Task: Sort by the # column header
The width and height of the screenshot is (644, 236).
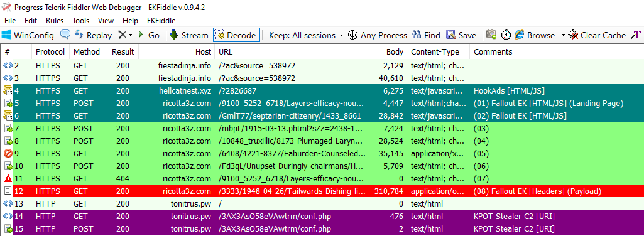Action: [x=16, y=51]
